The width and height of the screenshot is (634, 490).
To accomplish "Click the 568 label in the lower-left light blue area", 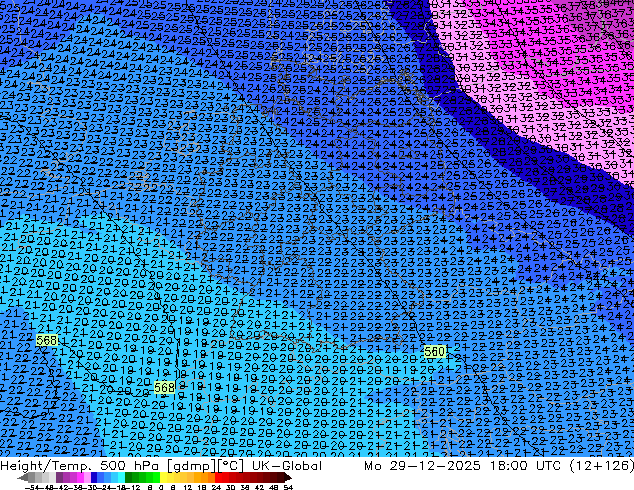I will coord(165,387).
